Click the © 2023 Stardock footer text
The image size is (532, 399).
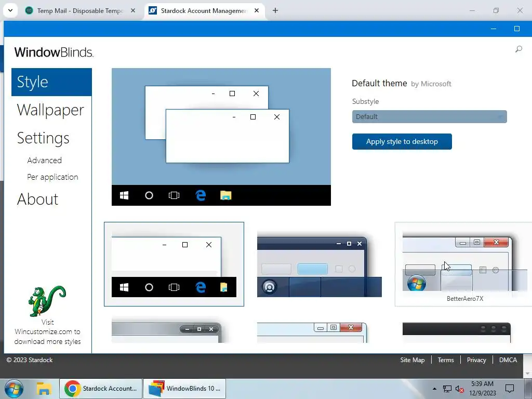30,360
